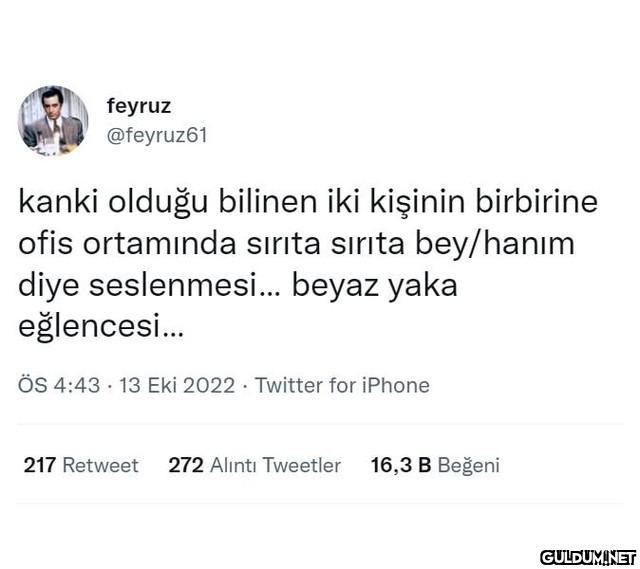Viewport: 640px width, 569px height.
Task: Select the first tweet line starting with kanki
Action: (x=308, y=201)
